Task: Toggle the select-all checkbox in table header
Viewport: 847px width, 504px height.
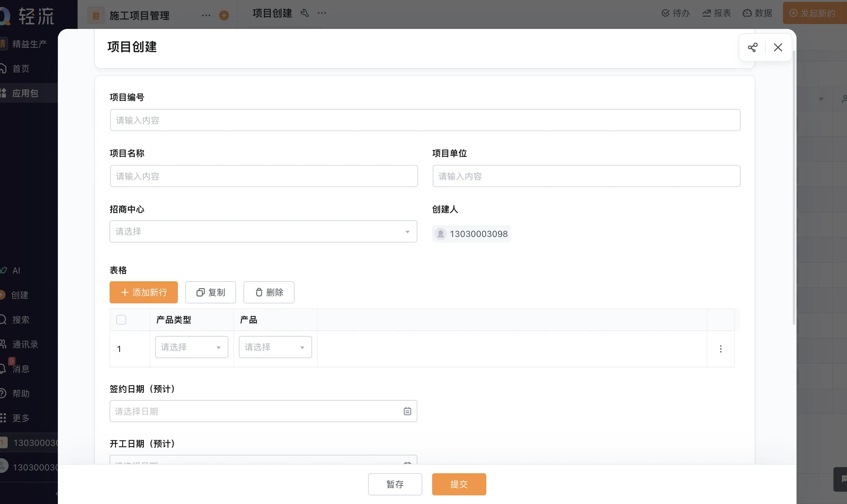Action: [x=121, y=320]
